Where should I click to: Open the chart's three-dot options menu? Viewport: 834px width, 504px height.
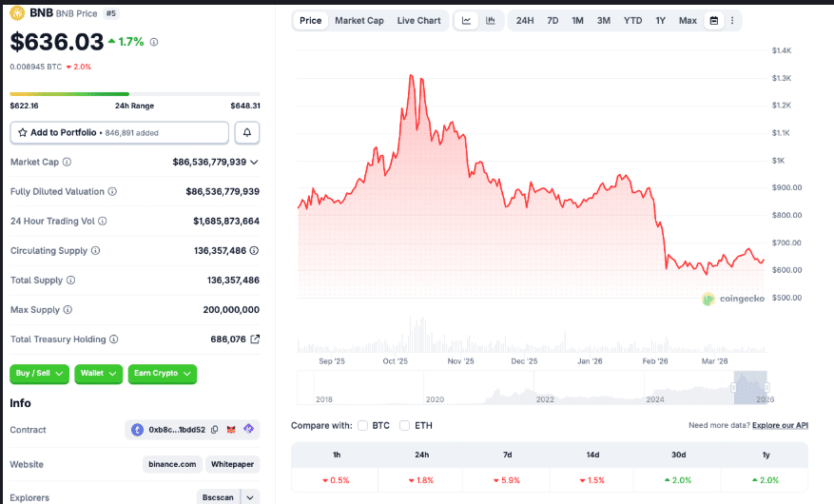[731, 20]
